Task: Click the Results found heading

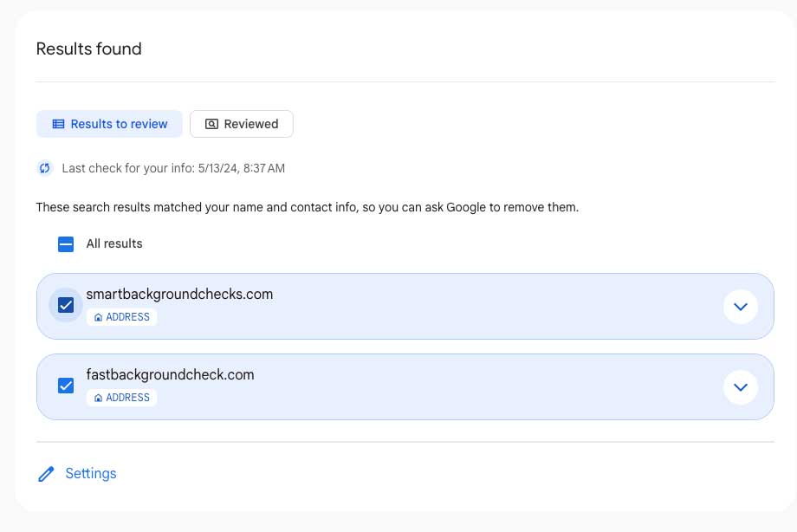Action: [x=88, y=49]
